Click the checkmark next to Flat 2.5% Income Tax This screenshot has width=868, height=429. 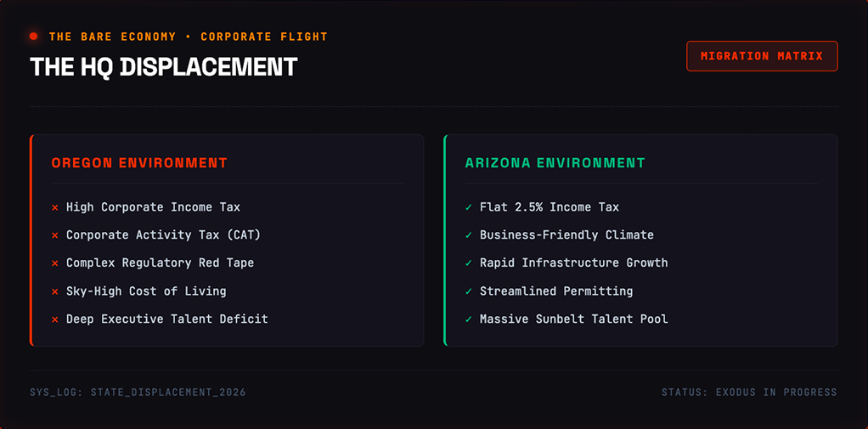pos(469,207)
